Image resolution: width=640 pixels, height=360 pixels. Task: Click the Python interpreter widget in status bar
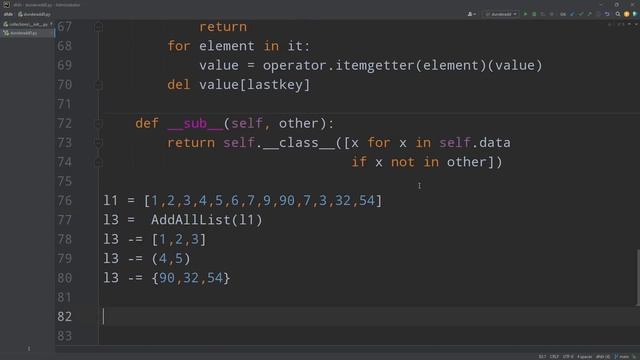[x=603, y=357]
